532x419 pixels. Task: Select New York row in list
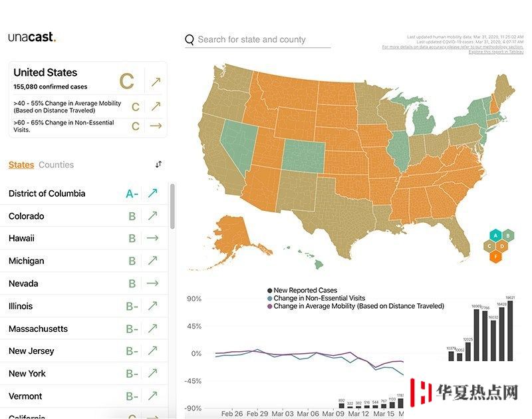[84, 374]
